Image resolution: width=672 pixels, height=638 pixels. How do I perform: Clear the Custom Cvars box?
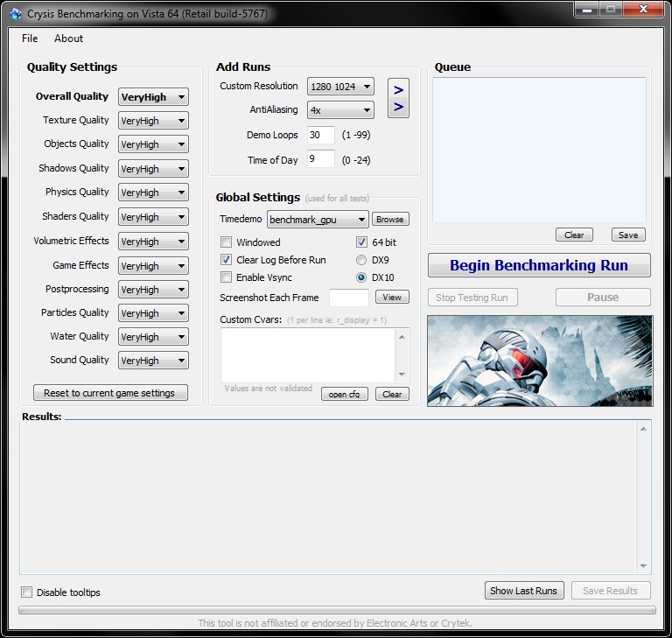coord(392,394)
